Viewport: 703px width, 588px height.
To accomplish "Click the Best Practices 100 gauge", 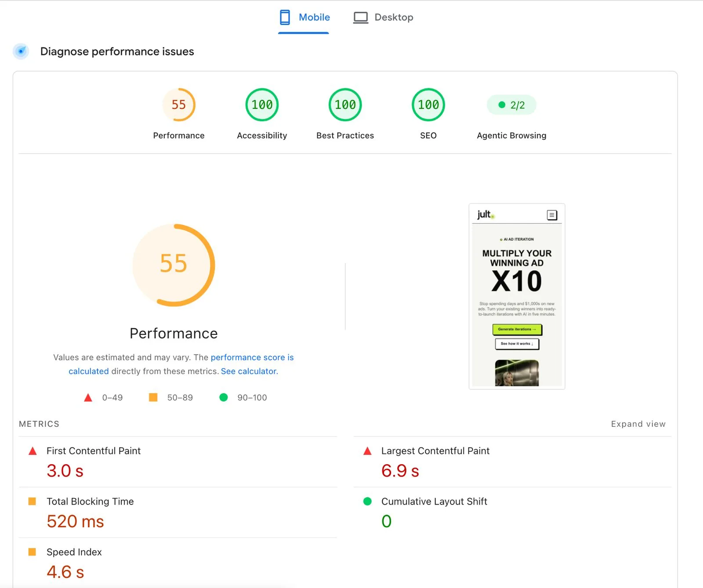I will coord(345,105).
